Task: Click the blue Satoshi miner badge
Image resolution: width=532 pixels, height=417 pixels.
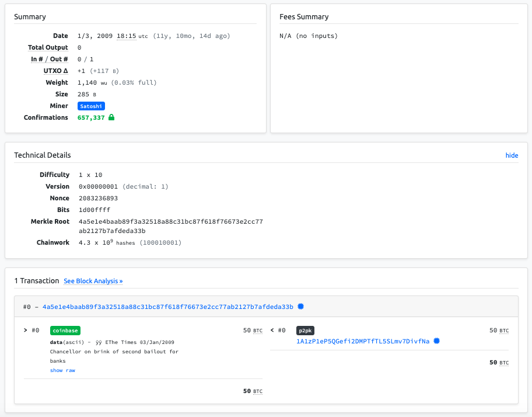Action: point(91,106)
